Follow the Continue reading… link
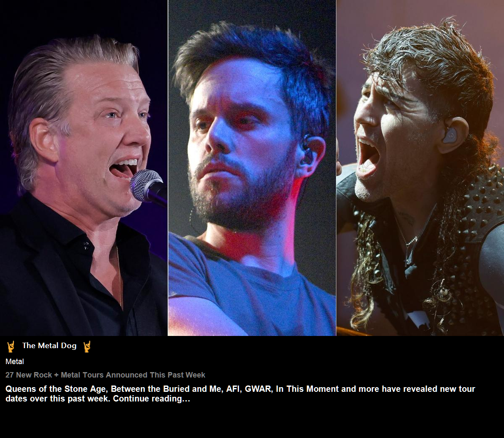This screenshot has width=504, height=438. tap(152, 399)
